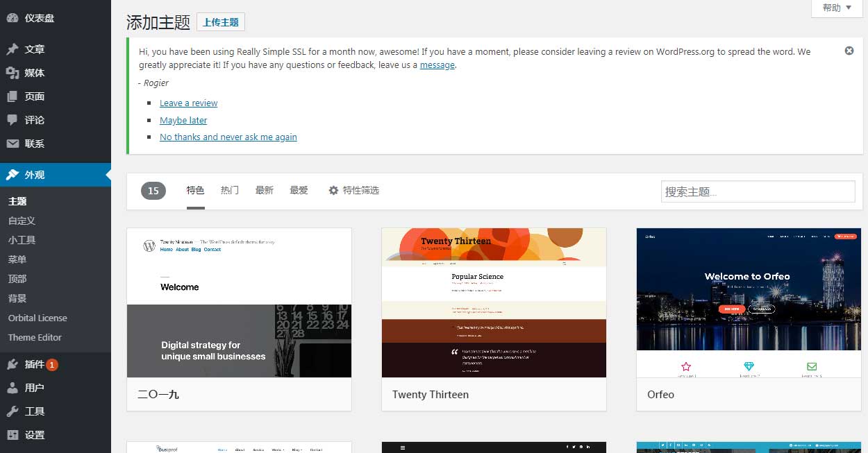Open the Twenty Thirteen theme preview

pos(494,303)
